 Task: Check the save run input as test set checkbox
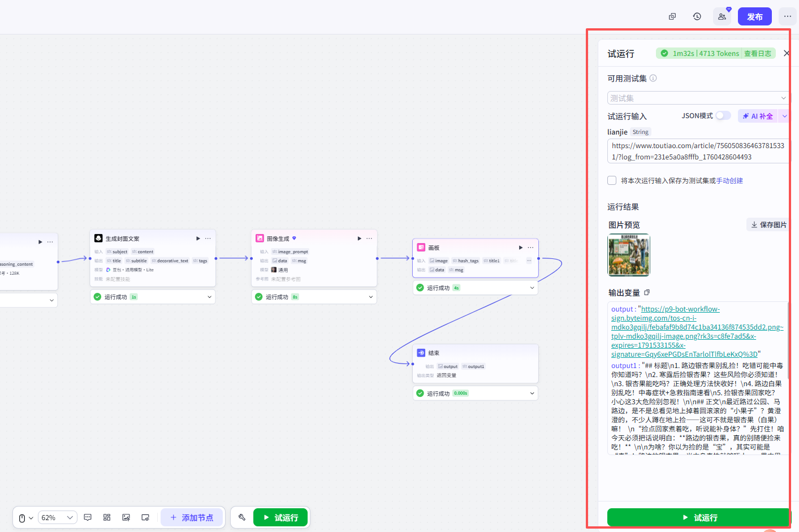(612, 180)
